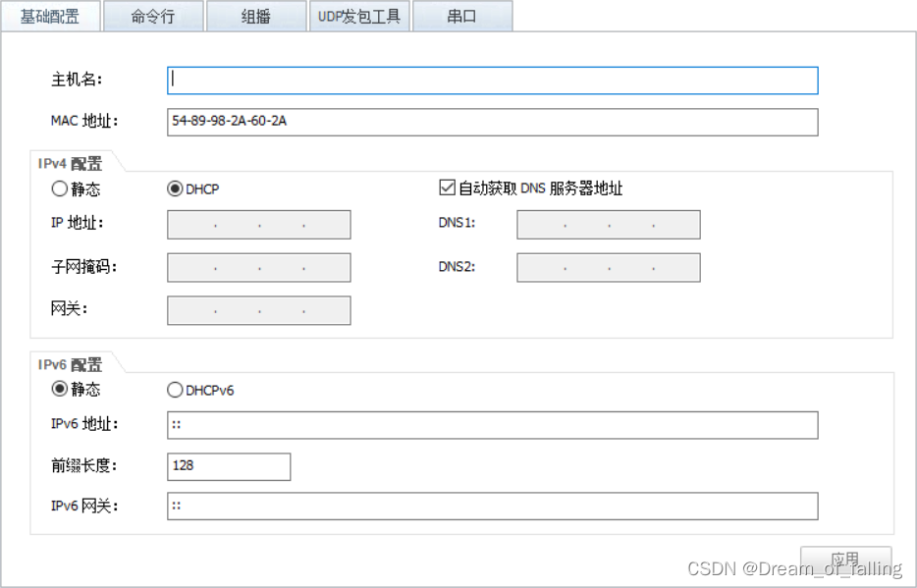Screen dimensions: 917x588
Task: Click the DNS2 address field
Action: tap(608, 268)
